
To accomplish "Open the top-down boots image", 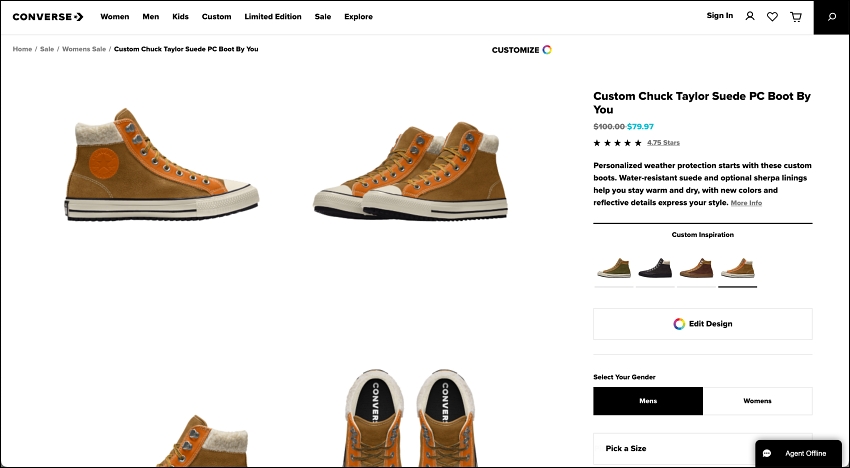I will (410, 418).
